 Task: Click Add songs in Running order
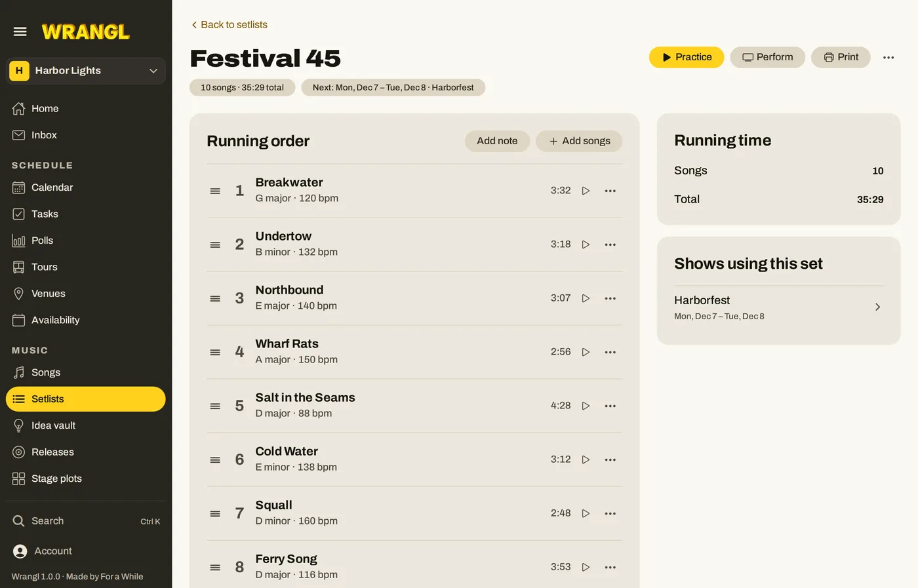point(579,141)
